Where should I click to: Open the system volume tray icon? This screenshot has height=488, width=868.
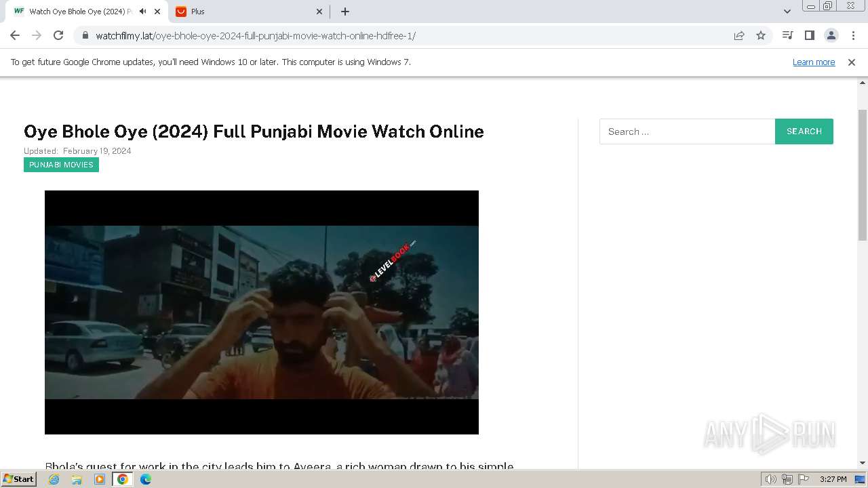coord(771,479)
